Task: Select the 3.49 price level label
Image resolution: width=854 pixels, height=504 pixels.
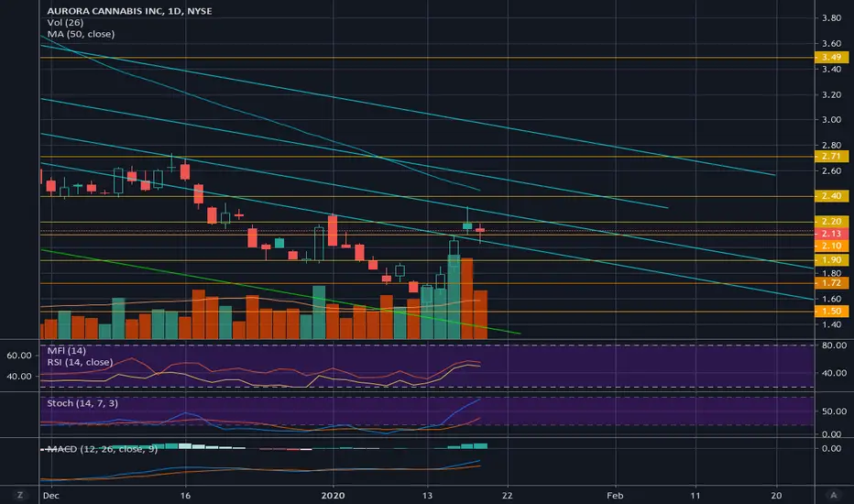Action: pos(831,57)
